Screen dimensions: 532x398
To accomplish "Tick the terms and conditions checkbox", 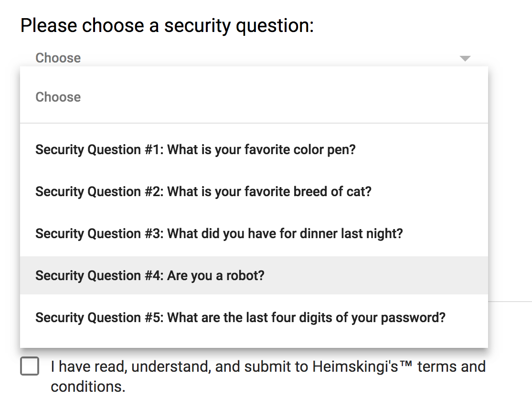I will pyautogui.click(x=30, y=367).
